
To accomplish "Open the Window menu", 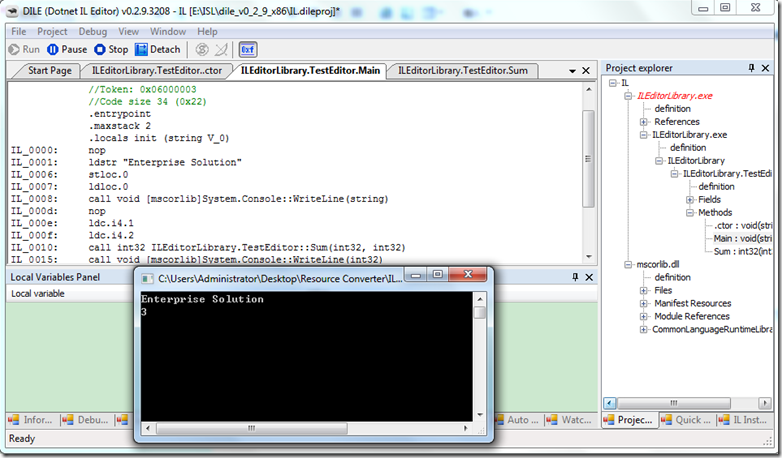I will [168, 31].
